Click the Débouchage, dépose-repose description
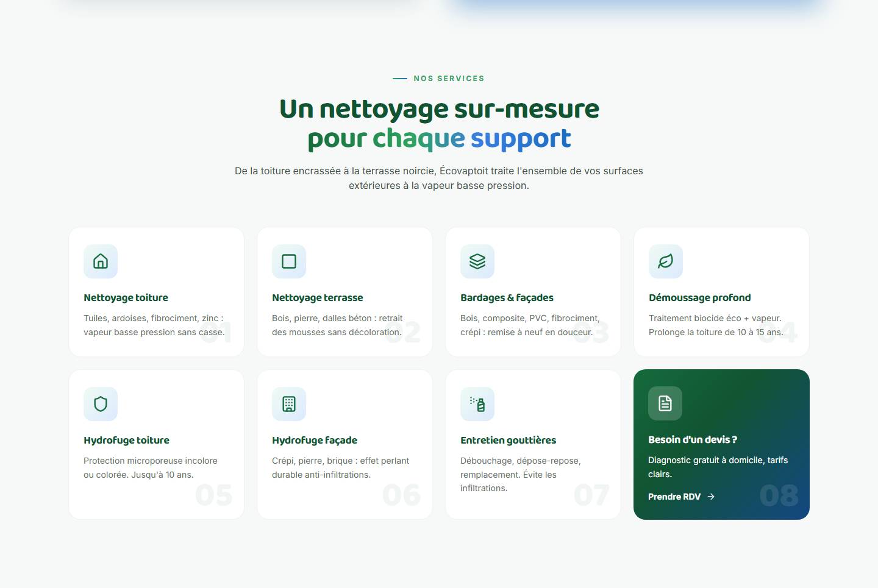Image resolution: width=878 pixels, height=588 pixels. [521, 474]
